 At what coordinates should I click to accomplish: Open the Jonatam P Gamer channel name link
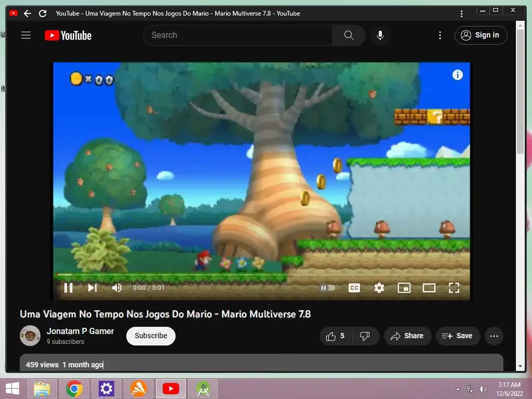pyautogui.click(x=81, y=331)
